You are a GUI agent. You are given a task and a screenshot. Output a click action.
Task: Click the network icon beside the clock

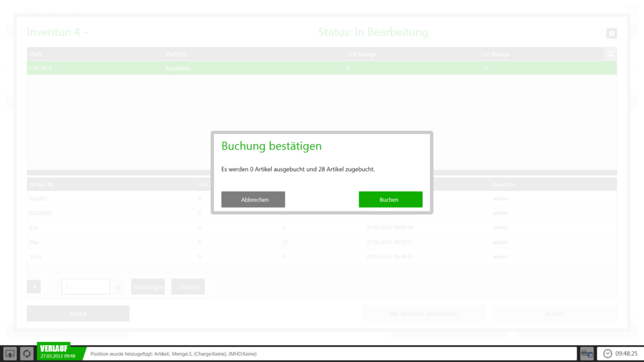(x=586, y=354)
